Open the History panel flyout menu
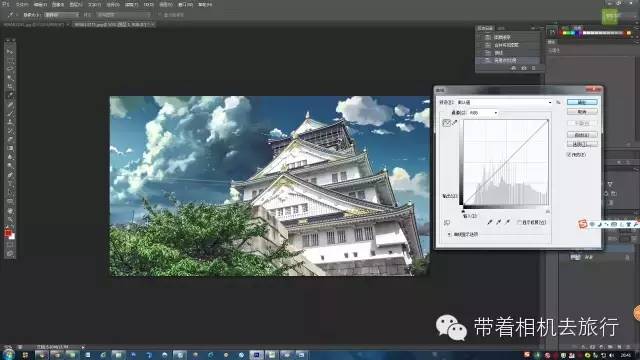The image size is (640, 360). 542,28
